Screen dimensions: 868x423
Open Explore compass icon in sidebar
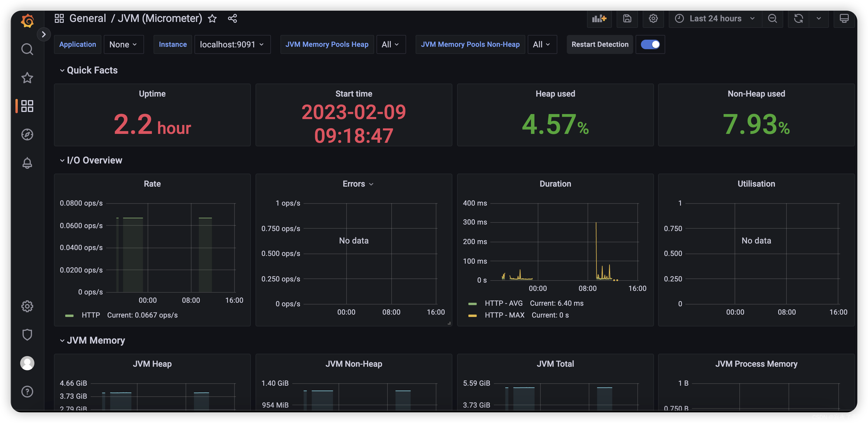27,134
